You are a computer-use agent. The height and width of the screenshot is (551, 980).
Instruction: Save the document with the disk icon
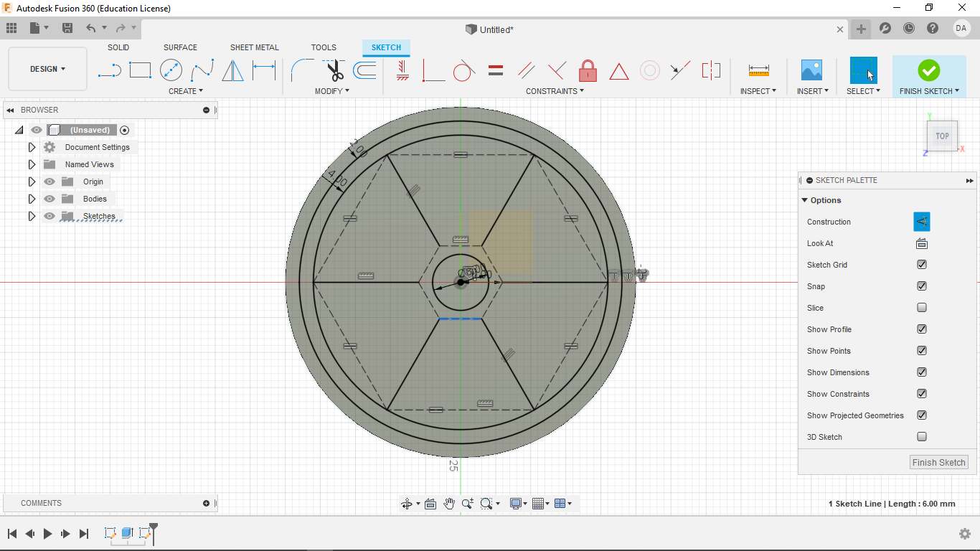click(67, 28)
